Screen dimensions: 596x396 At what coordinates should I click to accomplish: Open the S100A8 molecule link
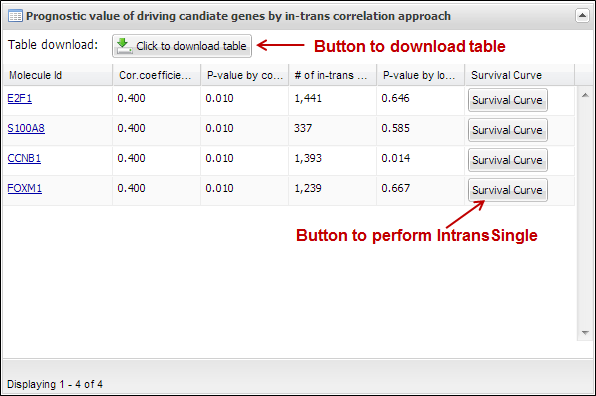(26, 128)
